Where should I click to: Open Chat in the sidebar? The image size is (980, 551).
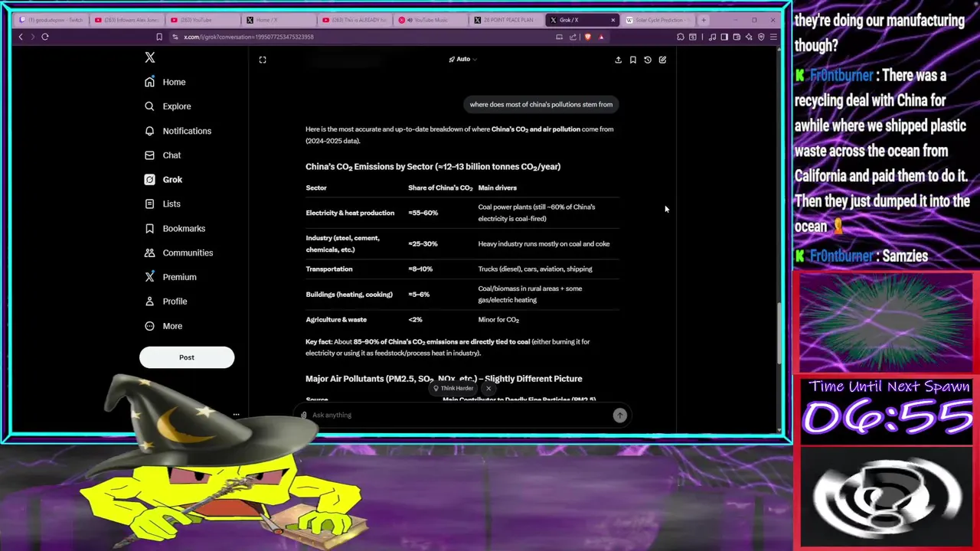click(x=162, y=155)
